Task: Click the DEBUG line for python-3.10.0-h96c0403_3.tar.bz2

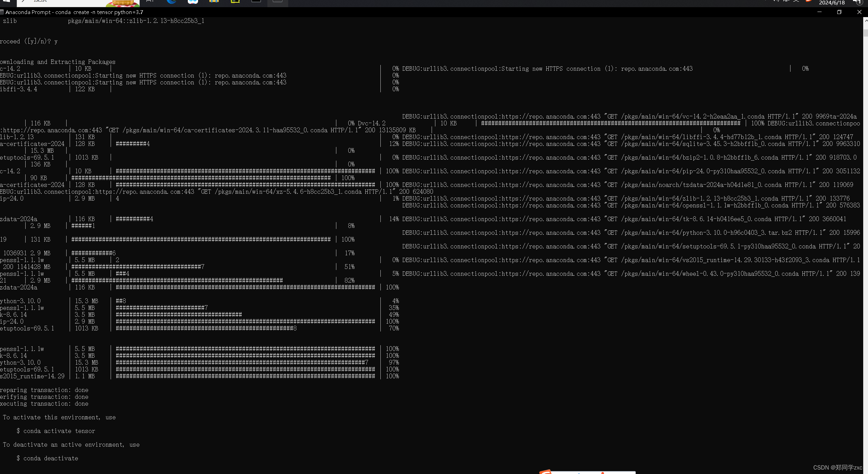Action: 631,233
